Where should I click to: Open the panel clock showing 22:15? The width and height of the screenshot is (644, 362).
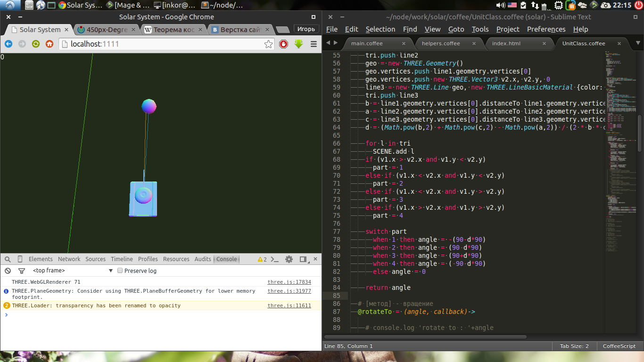(623, 5)
